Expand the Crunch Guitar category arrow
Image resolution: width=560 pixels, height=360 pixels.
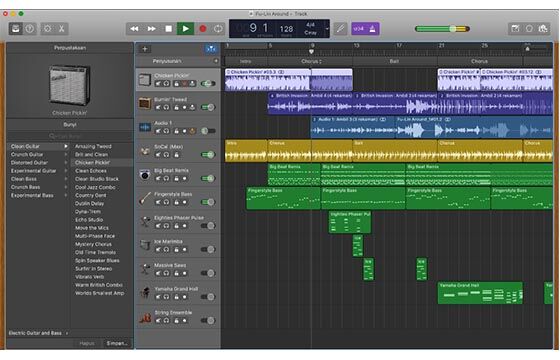(66, 155)
